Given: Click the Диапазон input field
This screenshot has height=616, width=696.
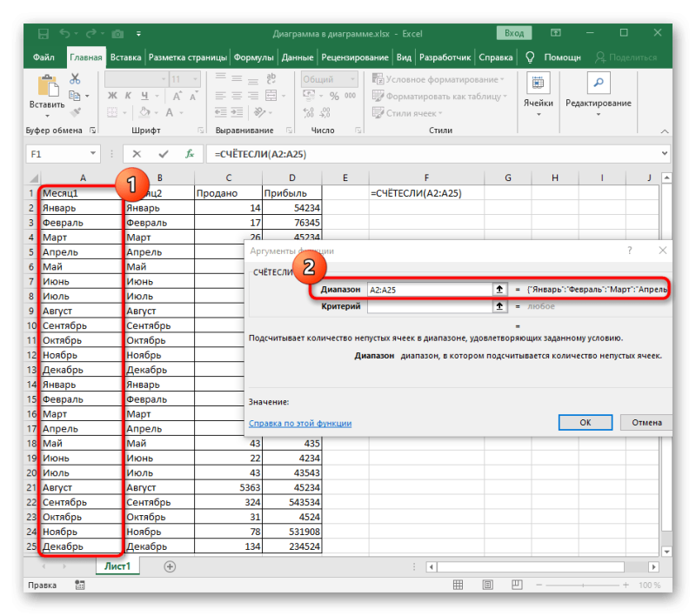Looking at the screenshot, I should (x=430, y=290).
